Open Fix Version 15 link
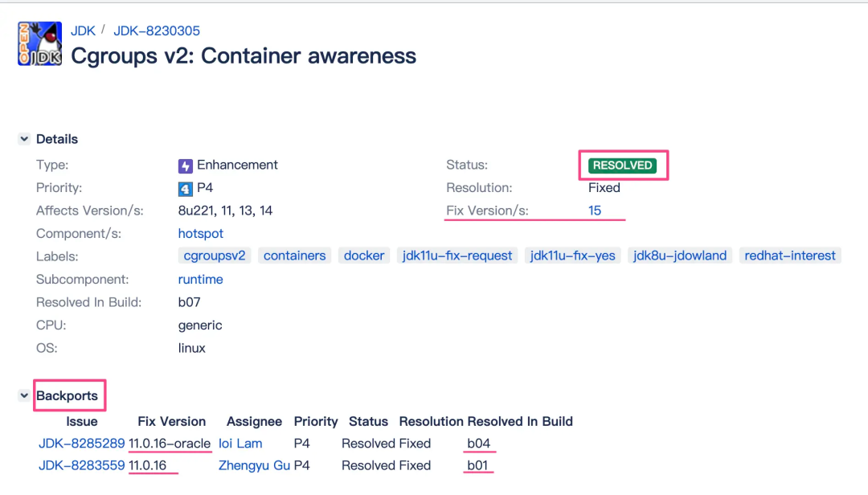This screenshot has height=495, width=868. tap(595, 211)
